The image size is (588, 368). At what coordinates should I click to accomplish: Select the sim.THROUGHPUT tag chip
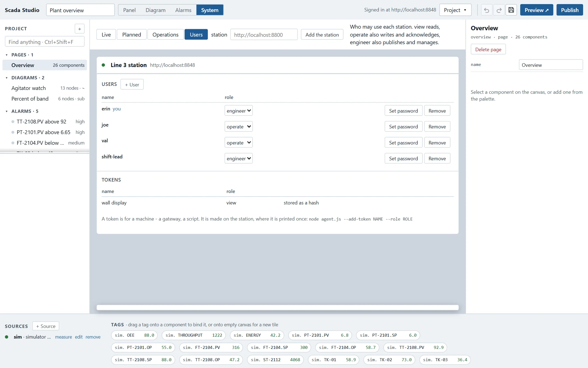(x=194, y=335)
